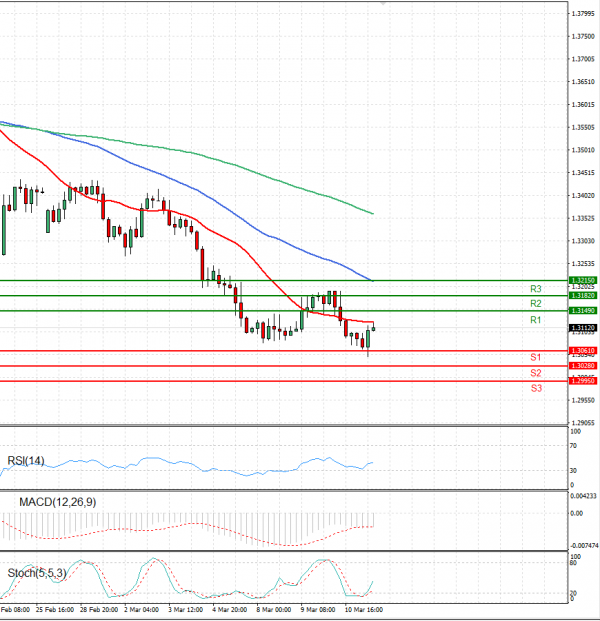This screenshot has height=621, width=600.
Task: Click the 1.33525 price axis value
Action: pos(583,218)
